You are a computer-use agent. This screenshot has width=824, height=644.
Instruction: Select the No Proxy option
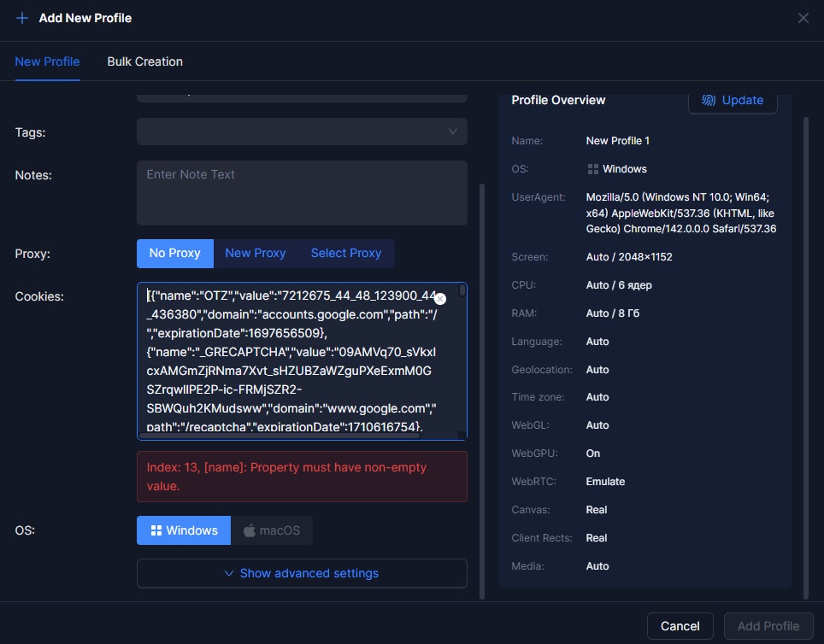coord(175,253)
